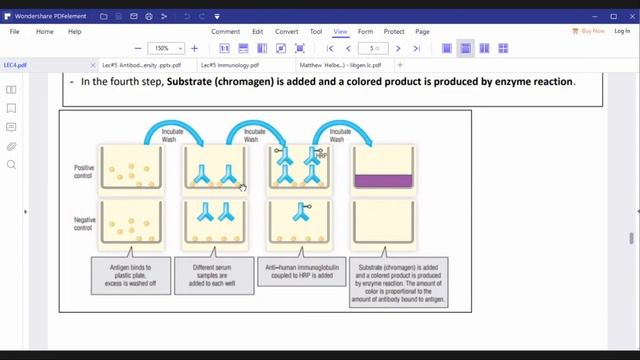Switch to the Protect tab

coord(394,31)
